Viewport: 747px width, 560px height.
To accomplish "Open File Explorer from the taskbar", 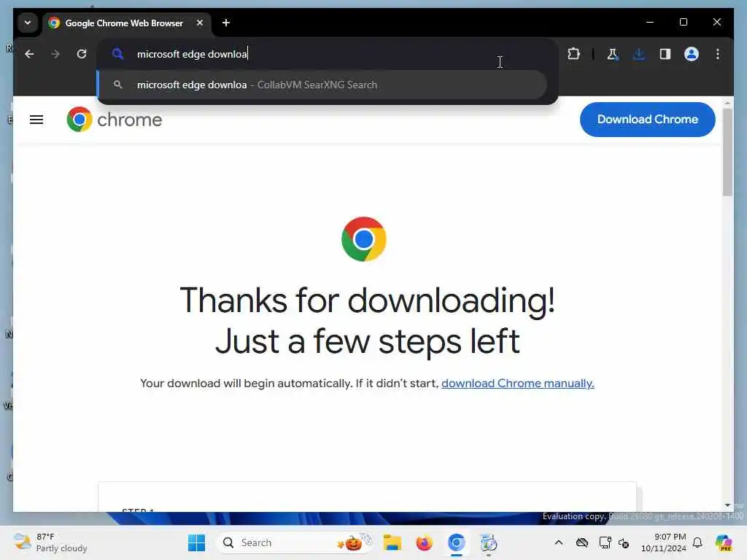I will click(392, 542).
